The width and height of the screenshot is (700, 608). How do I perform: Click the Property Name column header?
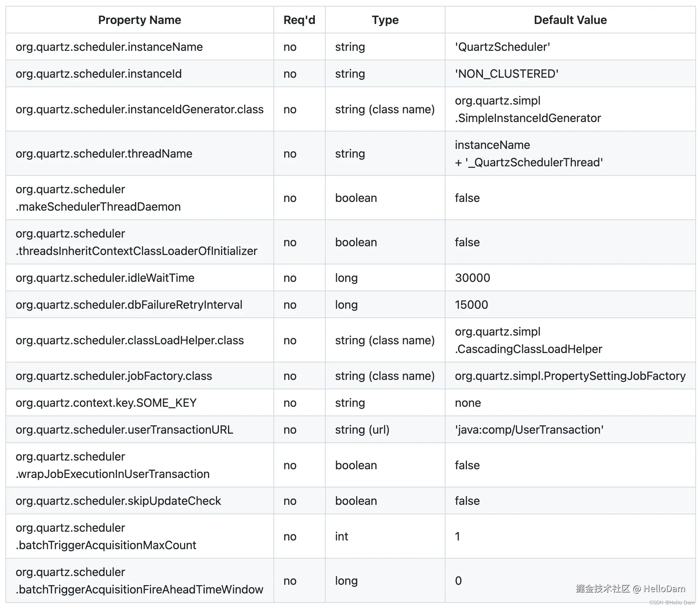point(139,20)
